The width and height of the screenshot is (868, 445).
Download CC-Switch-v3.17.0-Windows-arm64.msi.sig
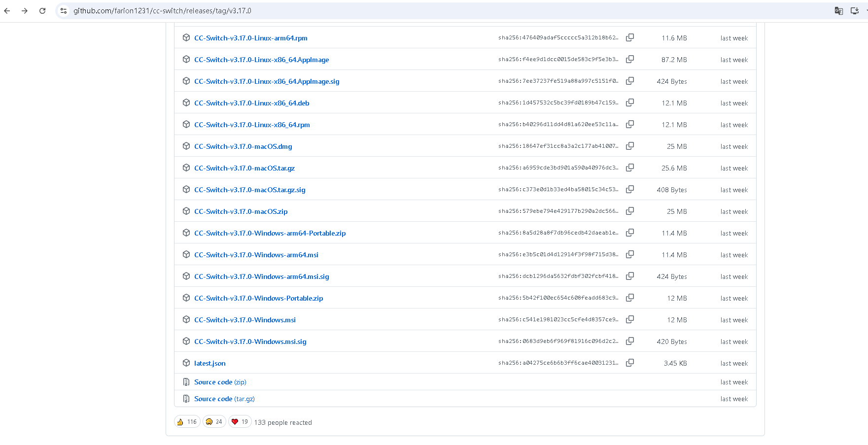point(261,276)
